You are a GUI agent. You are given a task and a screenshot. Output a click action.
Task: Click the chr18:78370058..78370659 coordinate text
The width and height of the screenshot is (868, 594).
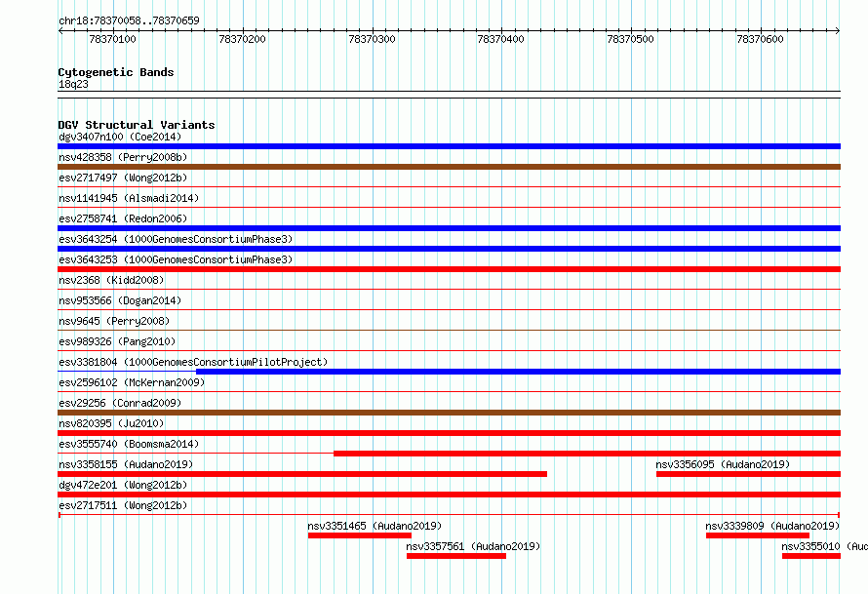pos(129,20)
